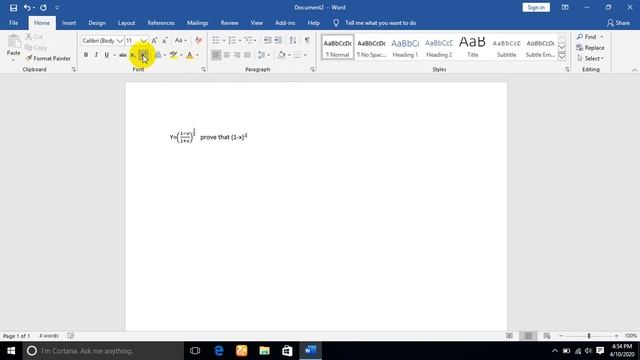Image resolution: width=640 pixels, height=360 pixels.
Task: Open Microsoft Edge from taskbar
Action: click(x=218, y=351)
